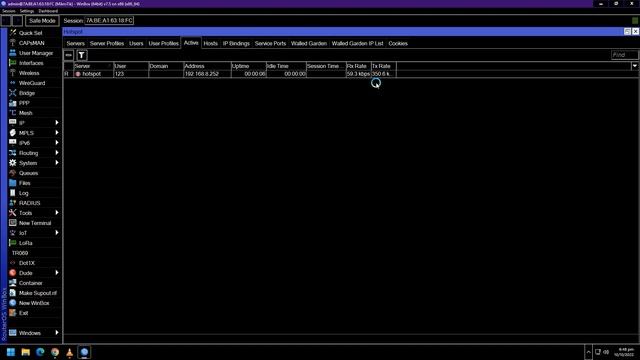The image size is (640, 360).
Task: Open Microsoft Edge from taskbar
Action: pyautogui.click(x=40, y=352)
